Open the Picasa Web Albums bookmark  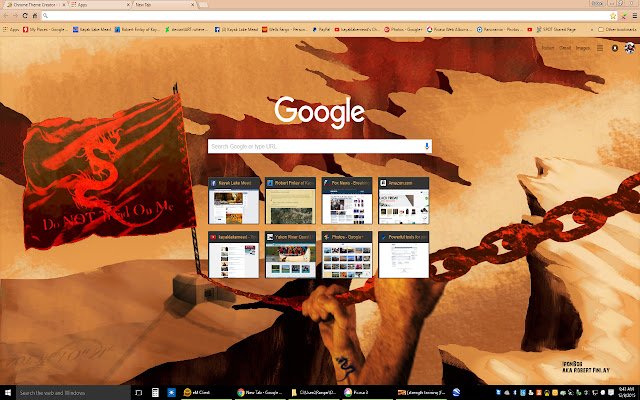tap(449, 29)
